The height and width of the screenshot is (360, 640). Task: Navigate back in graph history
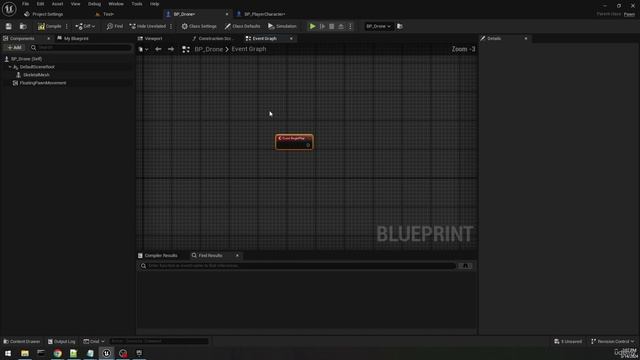click(158, 49)
